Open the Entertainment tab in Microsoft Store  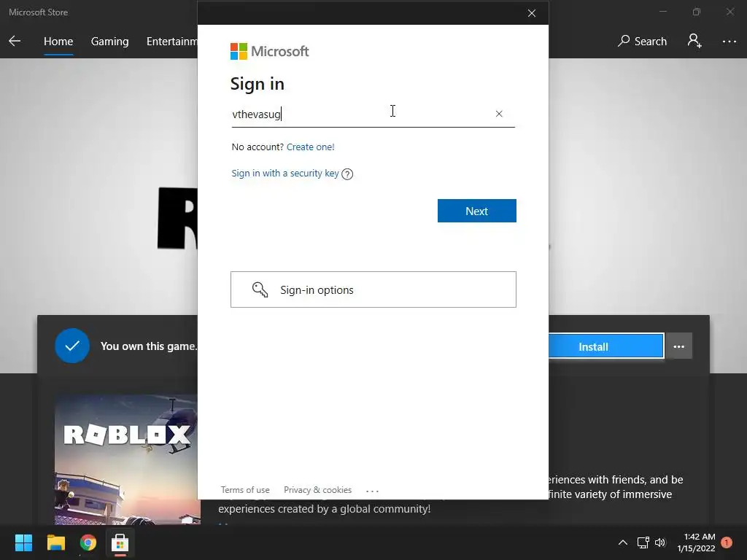click(172, 42)
